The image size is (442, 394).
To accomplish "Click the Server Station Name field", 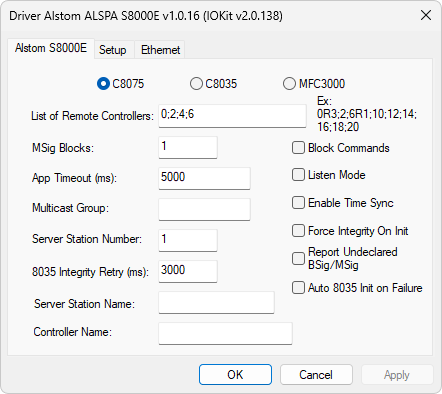I will pyautogui.click(x=216, y=302).
